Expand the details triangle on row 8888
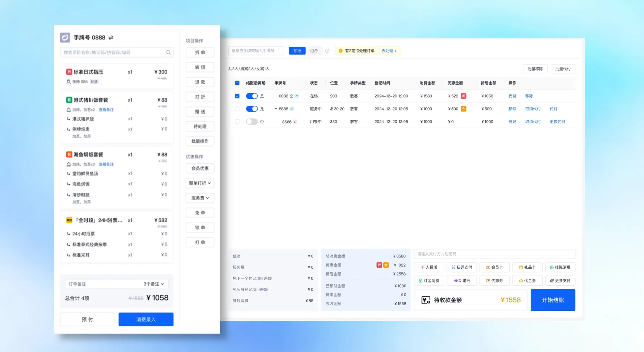 tap(276, 109)
